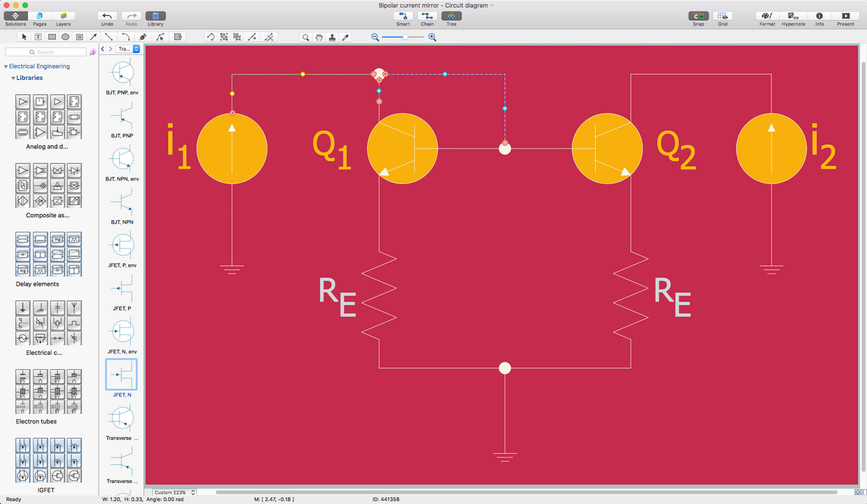Toggle Snap on or off
This screenshot has height=504, width=867.
698,18
